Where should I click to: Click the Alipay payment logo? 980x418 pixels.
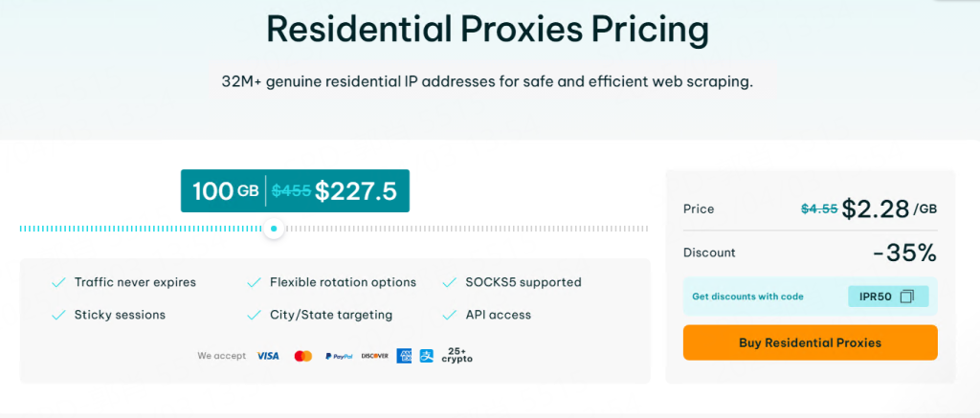coord(425,356)
